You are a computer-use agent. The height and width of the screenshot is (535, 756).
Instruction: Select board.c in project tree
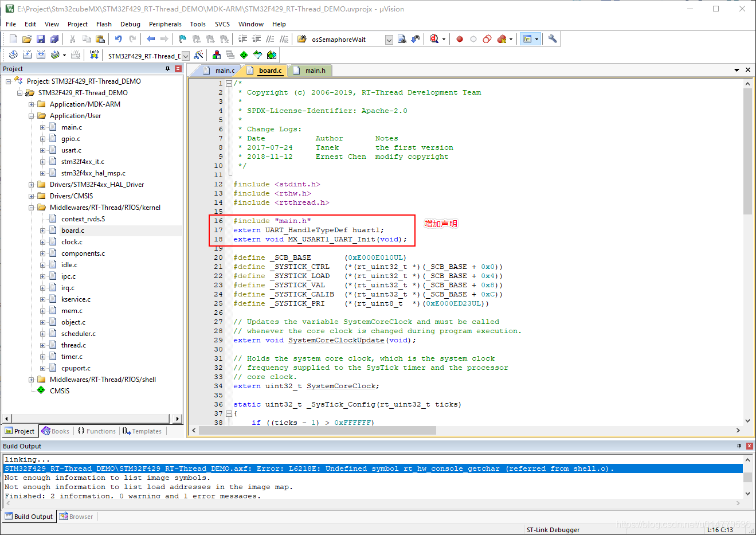click(73, 231)
